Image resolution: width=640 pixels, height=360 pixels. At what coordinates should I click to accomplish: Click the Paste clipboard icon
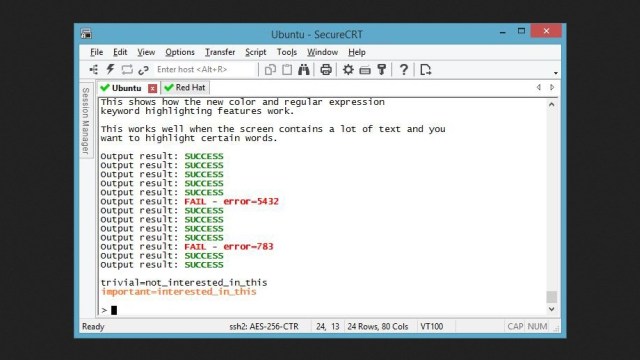click(x=287, y=70)
